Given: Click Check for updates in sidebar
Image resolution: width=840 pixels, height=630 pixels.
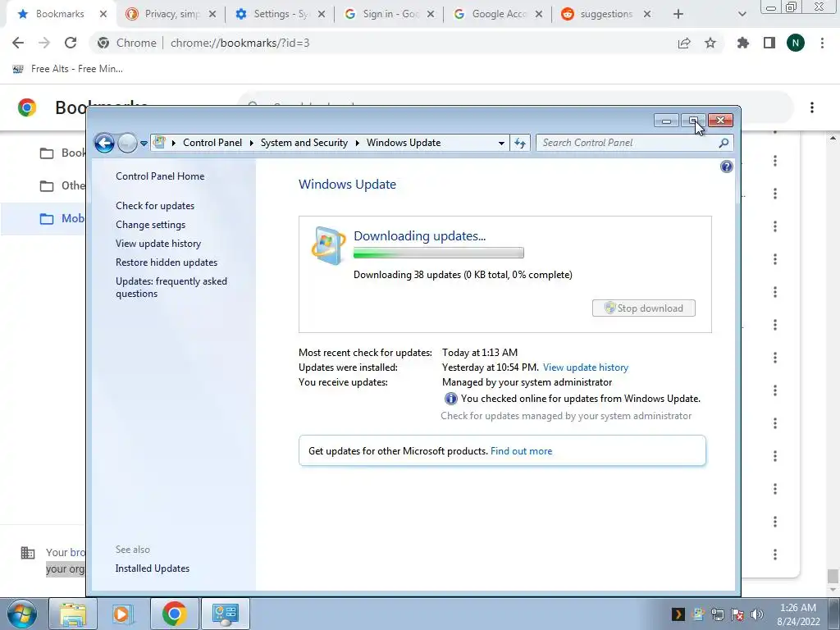Looking at the screenshot, I should (x=155, y=206).
